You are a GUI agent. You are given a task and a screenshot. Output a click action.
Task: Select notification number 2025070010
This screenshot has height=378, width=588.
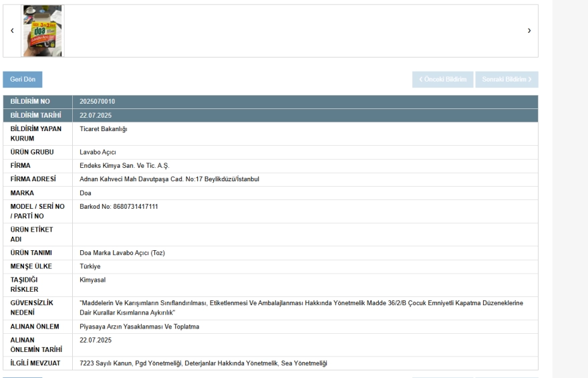(99, 102)
